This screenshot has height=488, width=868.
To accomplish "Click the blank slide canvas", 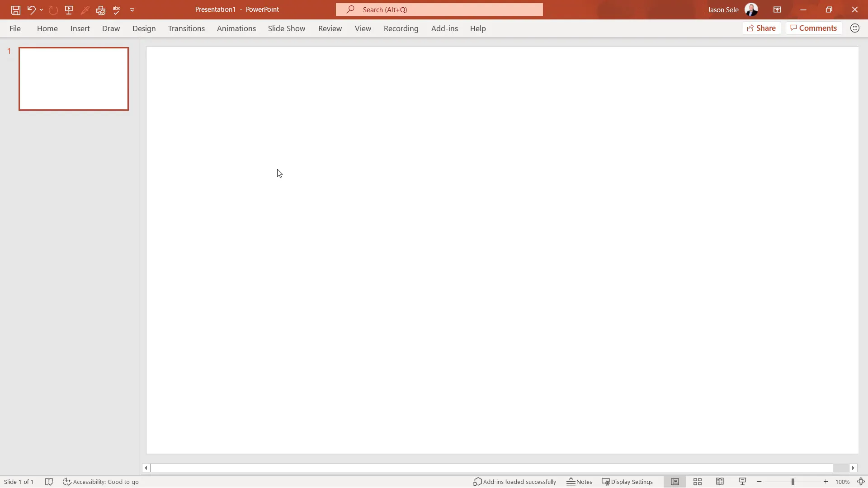I will [502, 250].
